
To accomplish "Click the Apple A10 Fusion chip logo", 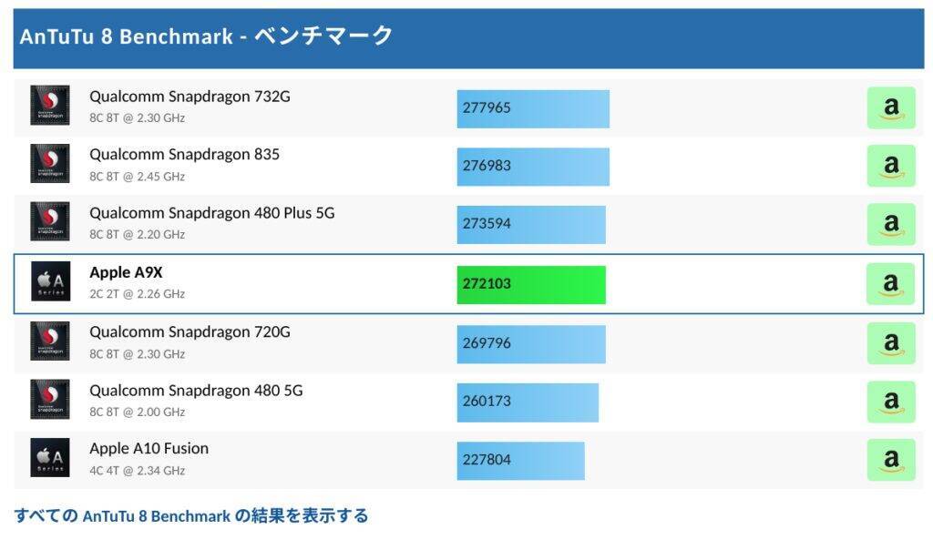I will pyautogui.click(x=50, y=458).
